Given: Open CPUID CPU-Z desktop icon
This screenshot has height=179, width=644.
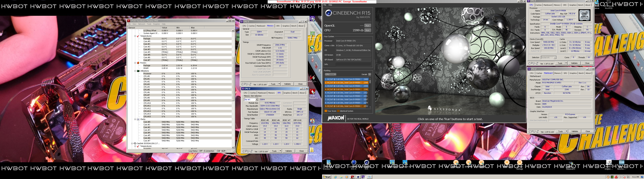Looking at the screenshot, I should point(313,20).
